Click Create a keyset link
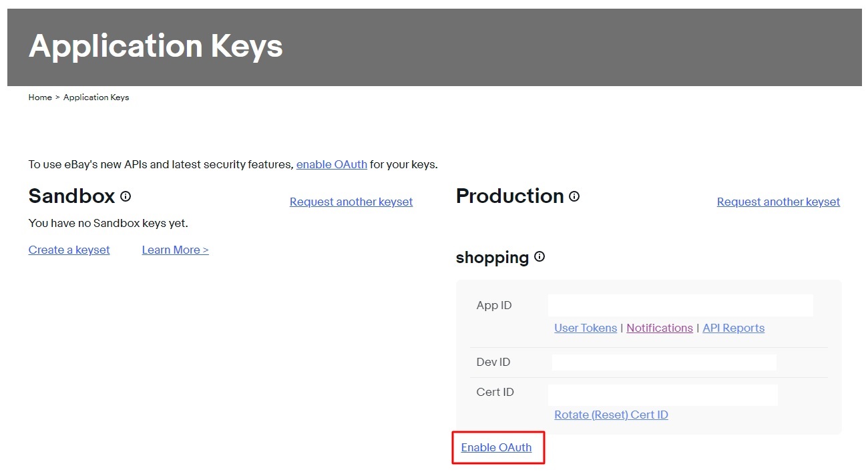This screenshot has height=474, width=868. pos(69,250)
